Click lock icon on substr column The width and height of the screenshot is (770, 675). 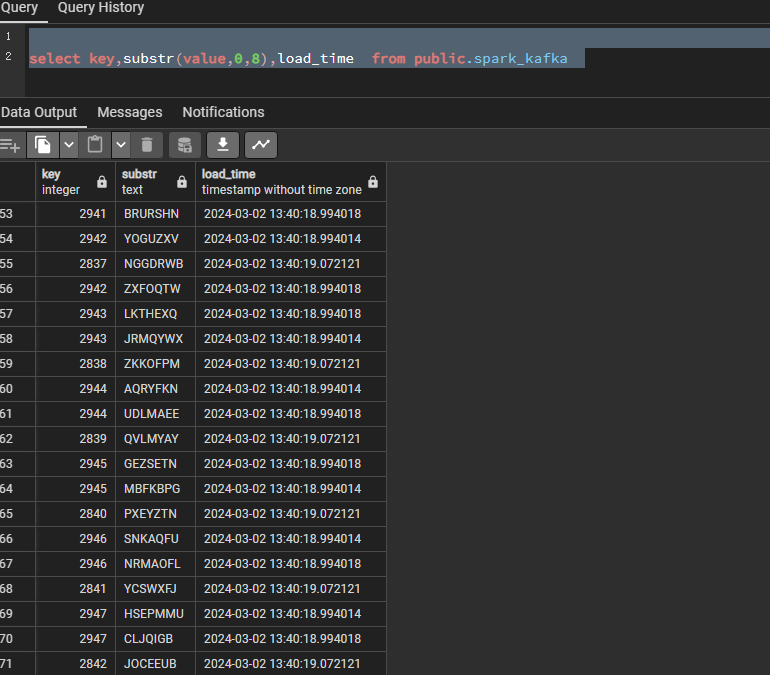pos(182,182)
